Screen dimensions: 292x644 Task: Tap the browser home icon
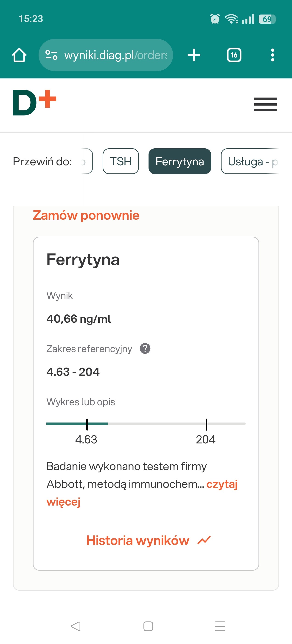[x=19, y=55]
